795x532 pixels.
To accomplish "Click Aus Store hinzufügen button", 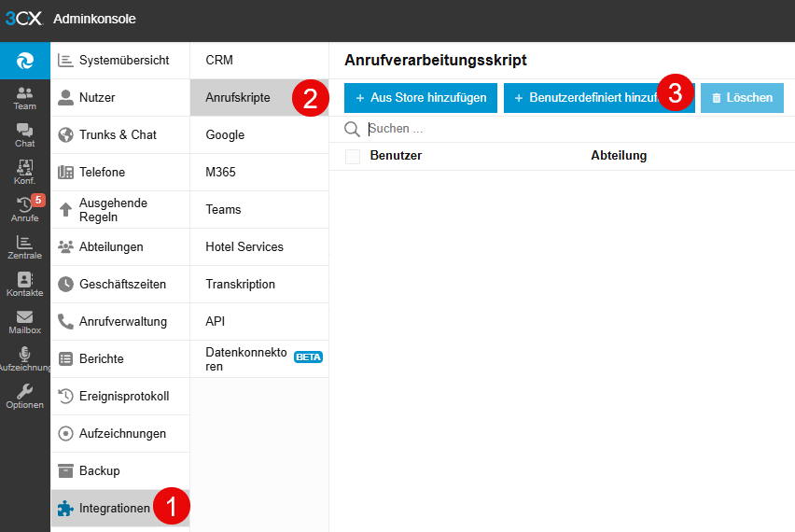I will 421,98.
